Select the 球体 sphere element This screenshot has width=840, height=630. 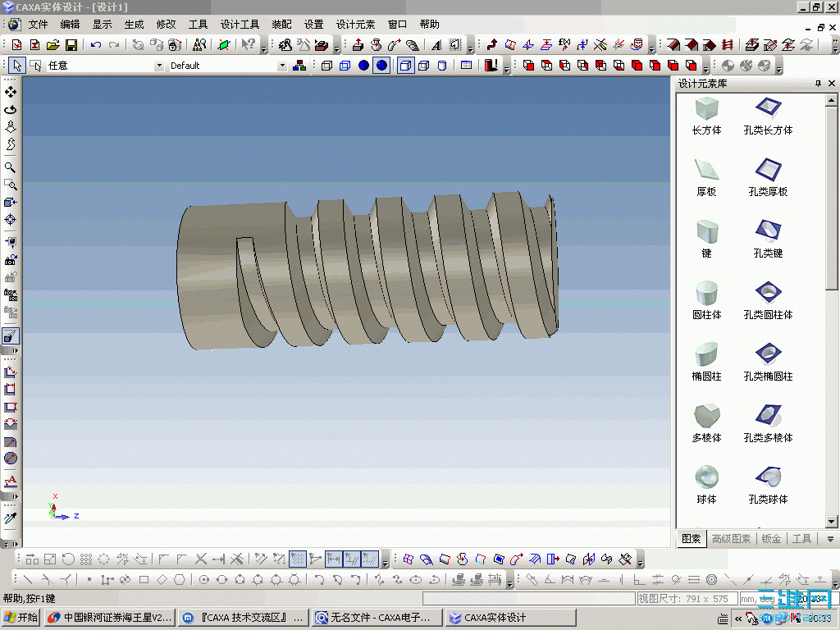[x=706, y=486]
